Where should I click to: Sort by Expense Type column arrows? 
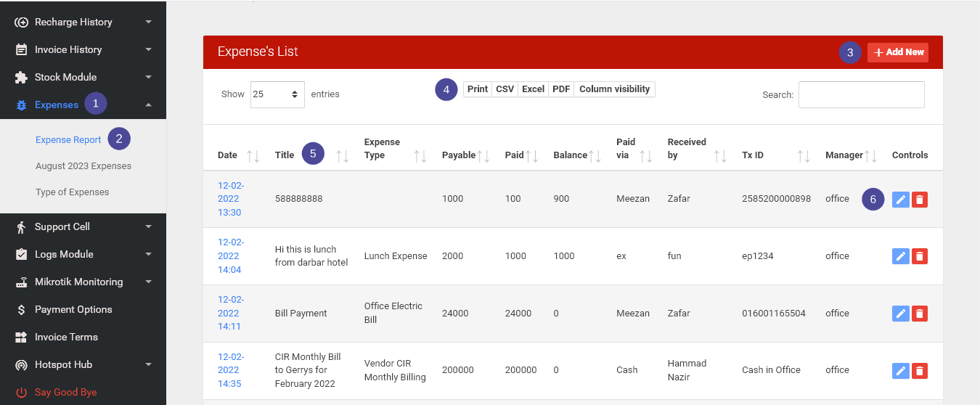(420, 155)
